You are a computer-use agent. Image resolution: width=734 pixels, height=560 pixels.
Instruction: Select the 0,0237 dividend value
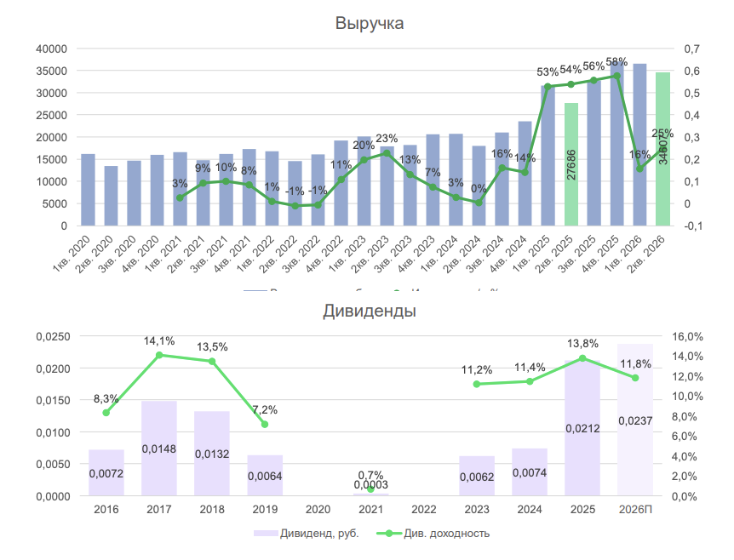point(635,421)
